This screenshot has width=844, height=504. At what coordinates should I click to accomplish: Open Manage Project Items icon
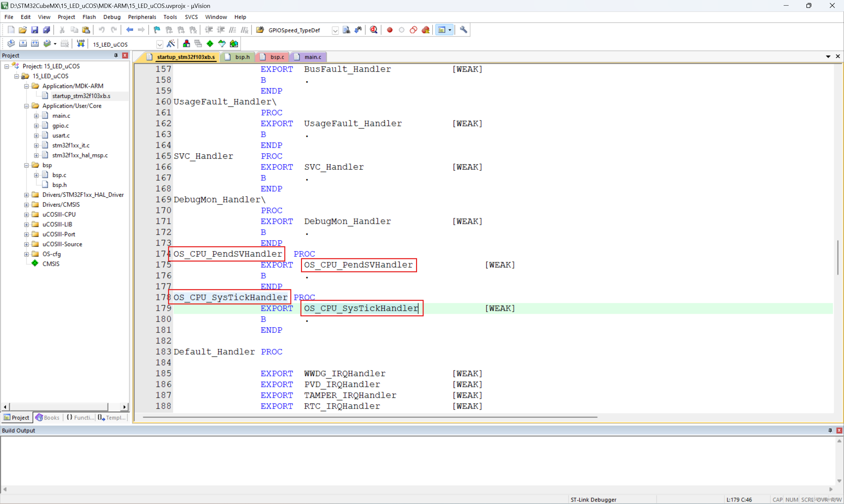coord(186,44)
